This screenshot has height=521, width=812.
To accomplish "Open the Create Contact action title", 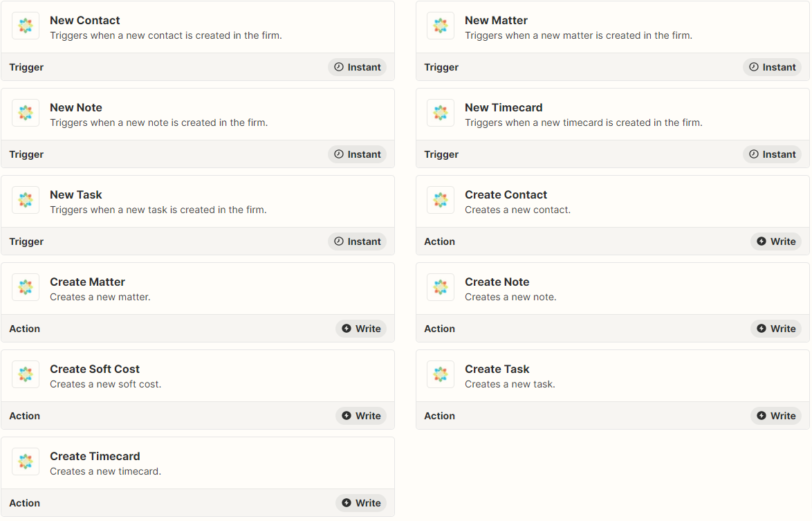I will (506, 194).
